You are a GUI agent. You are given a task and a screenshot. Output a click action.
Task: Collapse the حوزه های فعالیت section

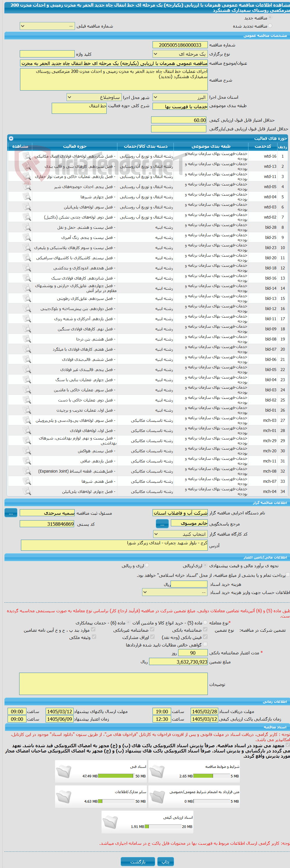(11, 138)
